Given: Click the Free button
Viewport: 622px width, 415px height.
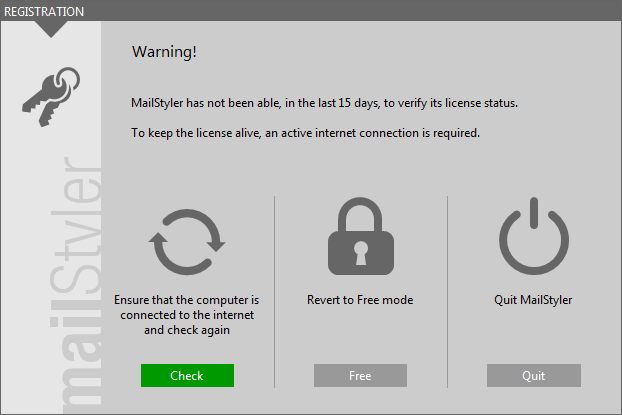Looking at the screenshot, I should (x=360, y=375).
